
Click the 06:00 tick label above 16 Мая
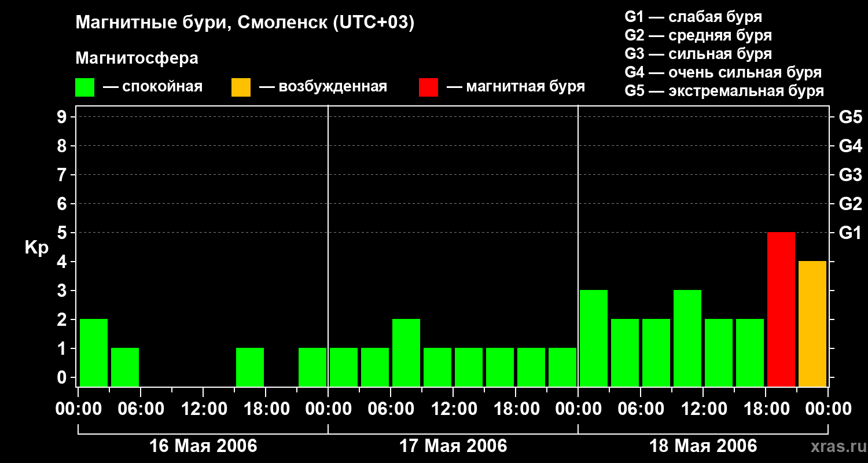141,409
